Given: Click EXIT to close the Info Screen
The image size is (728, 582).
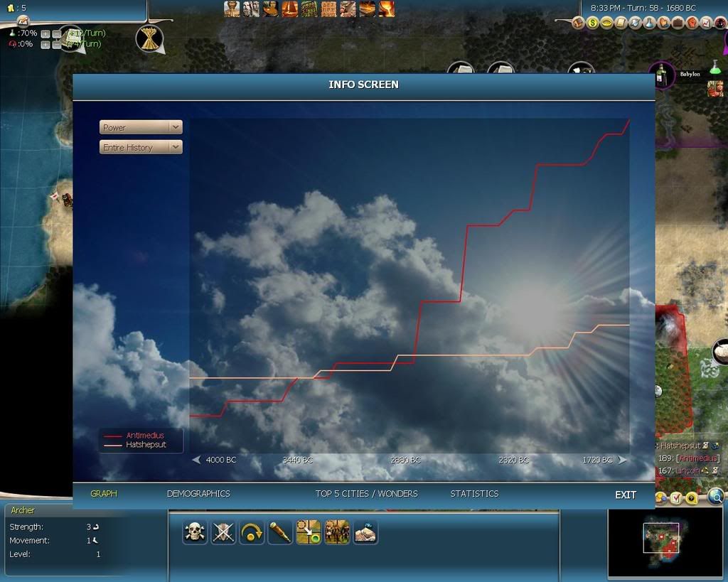Looking at the screenshot, I should [x=626, y=495].
